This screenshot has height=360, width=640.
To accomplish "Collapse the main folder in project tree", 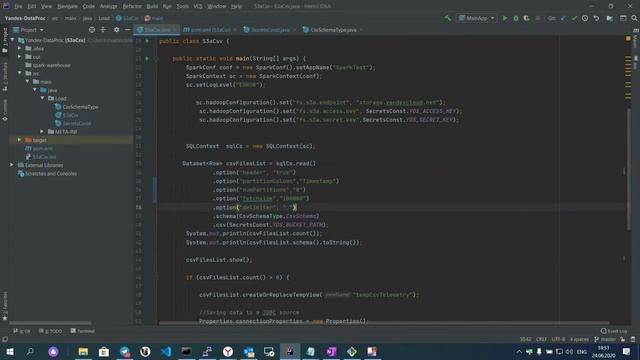I will tap(27, 82).
